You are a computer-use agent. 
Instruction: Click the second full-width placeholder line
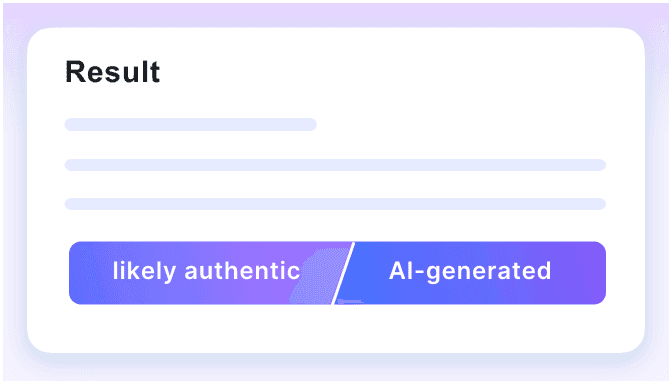pos(335,165)
